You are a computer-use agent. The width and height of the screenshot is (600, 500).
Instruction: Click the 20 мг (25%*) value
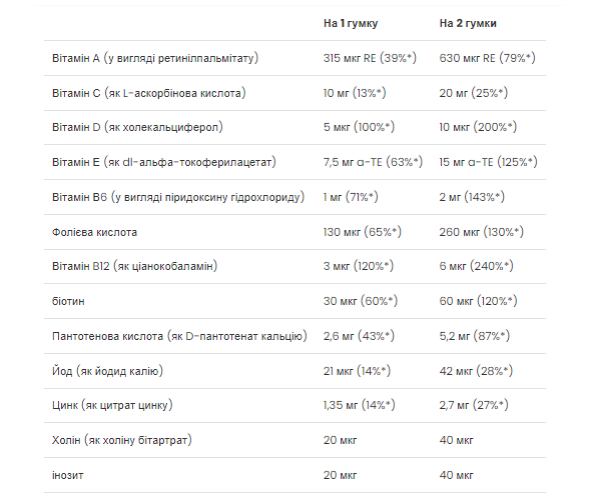473,93
